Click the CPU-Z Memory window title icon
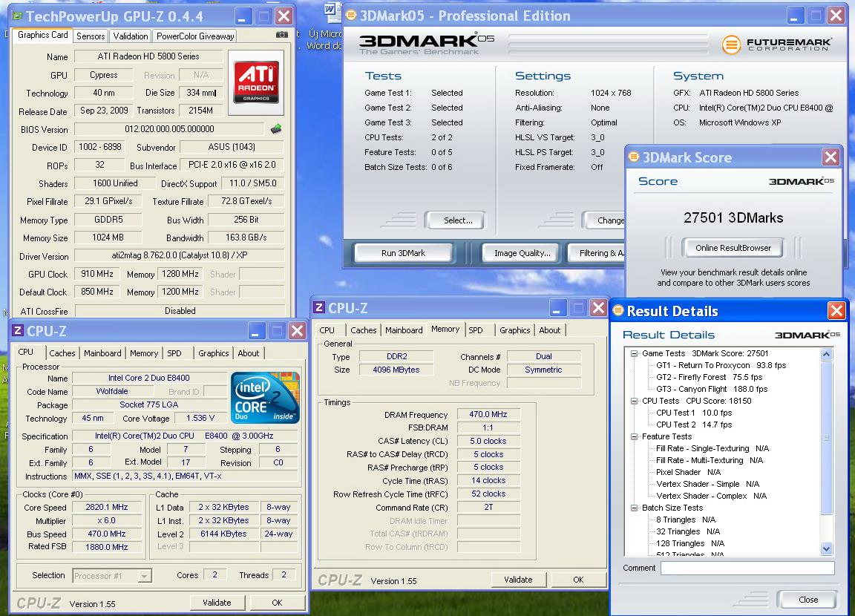 320,307
